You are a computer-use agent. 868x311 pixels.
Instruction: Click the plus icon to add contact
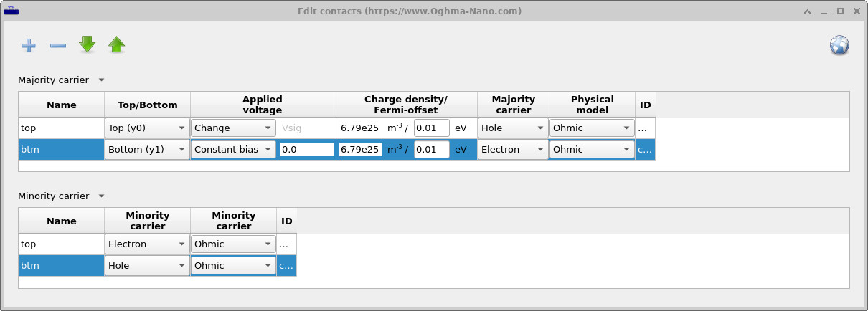coord(29,46)
